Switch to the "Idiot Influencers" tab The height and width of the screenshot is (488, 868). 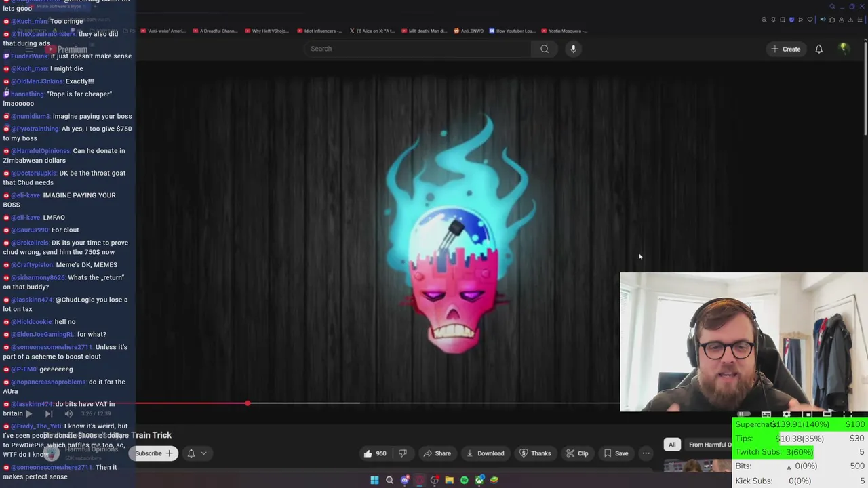(319, 30)
